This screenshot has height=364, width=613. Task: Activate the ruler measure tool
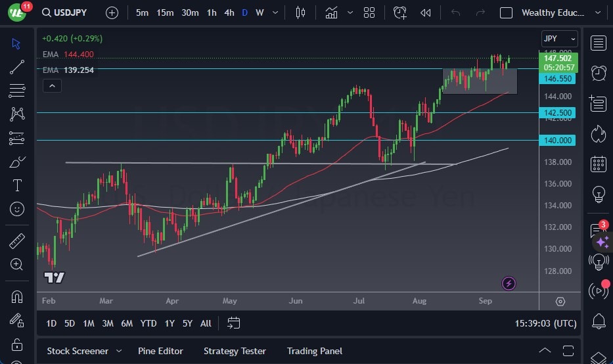17,241
